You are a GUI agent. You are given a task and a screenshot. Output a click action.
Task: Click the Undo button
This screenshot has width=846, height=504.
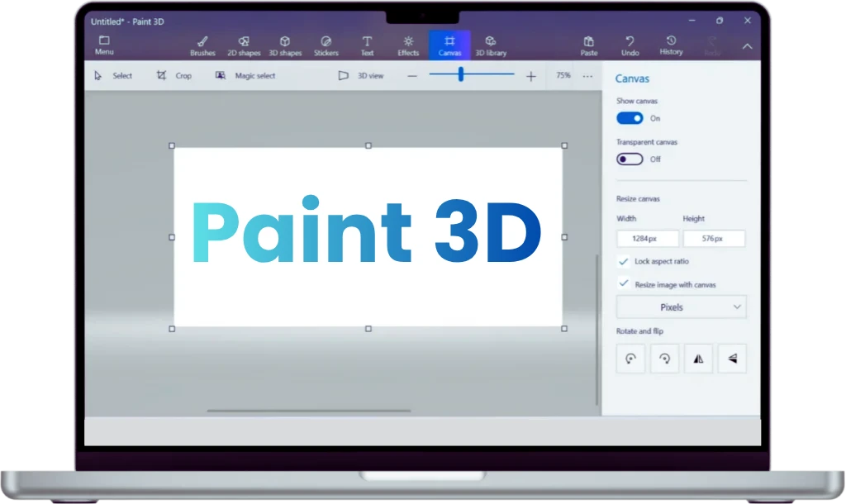(630, 45)
